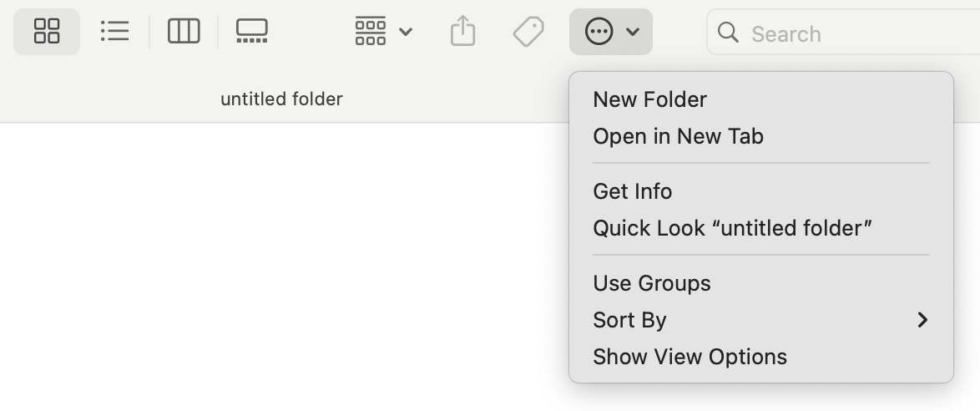This screenshot has height=411, width=980.
Task: Switch to icon grid view
Action: [x=47, y=32]
